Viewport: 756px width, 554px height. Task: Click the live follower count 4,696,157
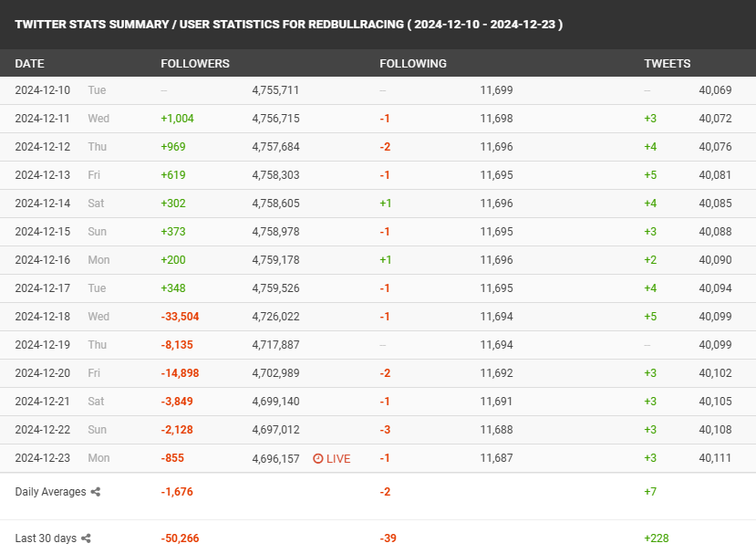(x=275, y=459)
